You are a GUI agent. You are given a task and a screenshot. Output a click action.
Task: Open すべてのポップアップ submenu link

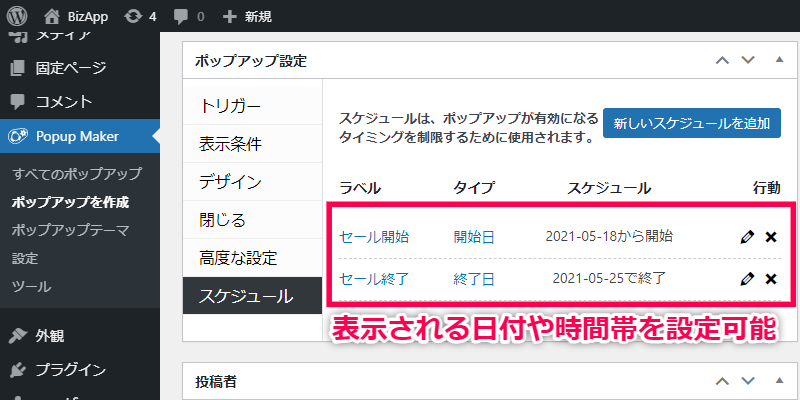[x=77, y=173]
